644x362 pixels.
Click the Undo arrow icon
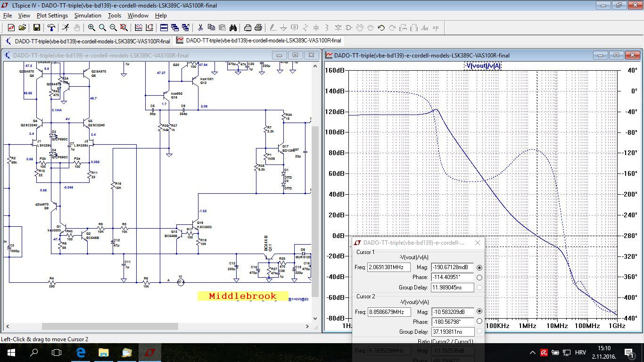point(381,28)
